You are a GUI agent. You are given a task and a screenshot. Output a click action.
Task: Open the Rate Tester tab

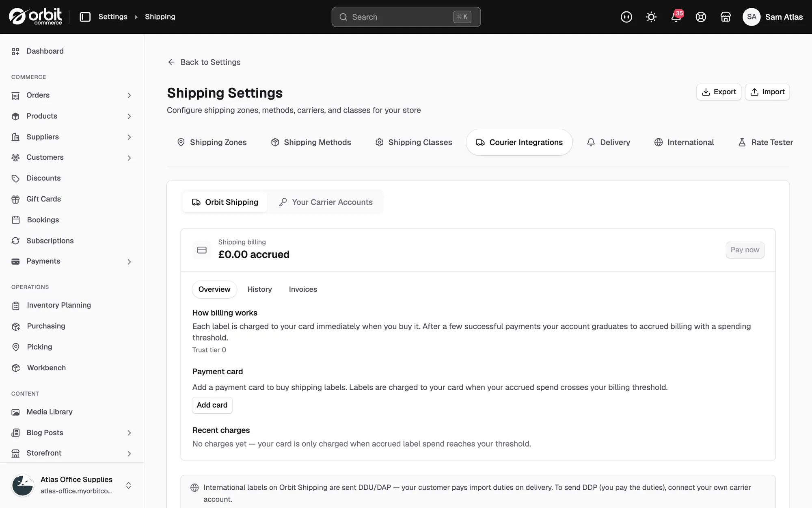point(765,142)
